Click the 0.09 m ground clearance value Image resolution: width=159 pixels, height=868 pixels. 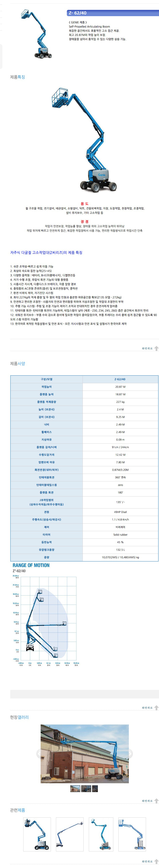pos(120,439)
